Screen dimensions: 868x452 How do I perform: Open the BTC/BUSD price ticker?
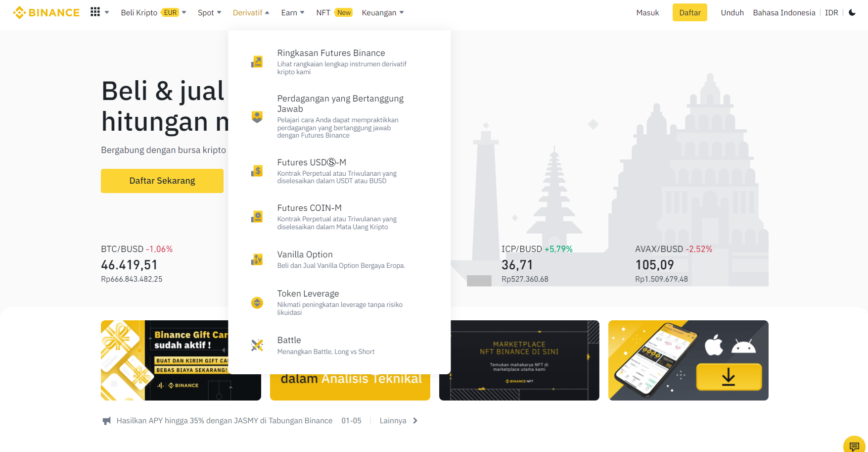[x=137, y=264]
